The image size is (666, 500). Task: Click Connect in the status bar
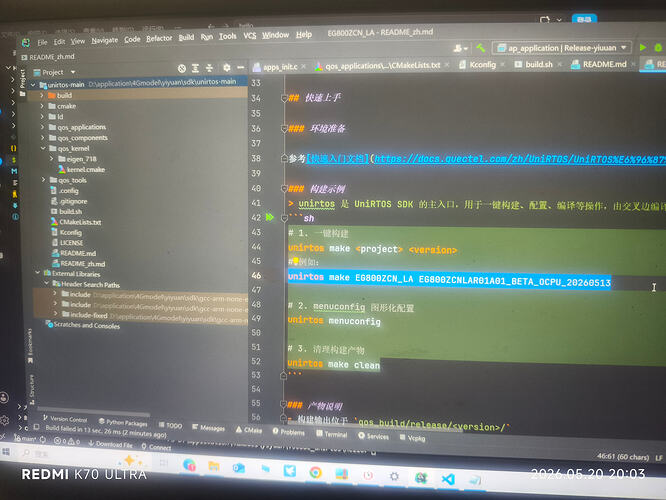(x=156, y=447)
